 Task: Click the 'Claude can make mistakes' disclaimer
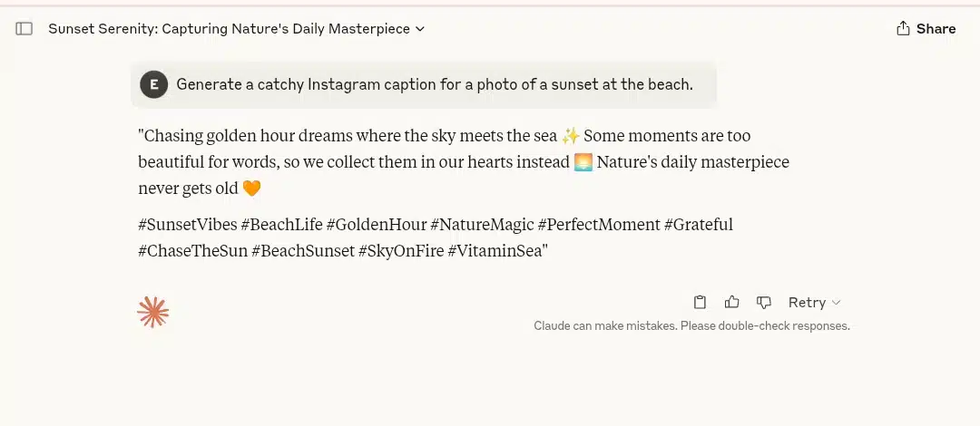691,326
